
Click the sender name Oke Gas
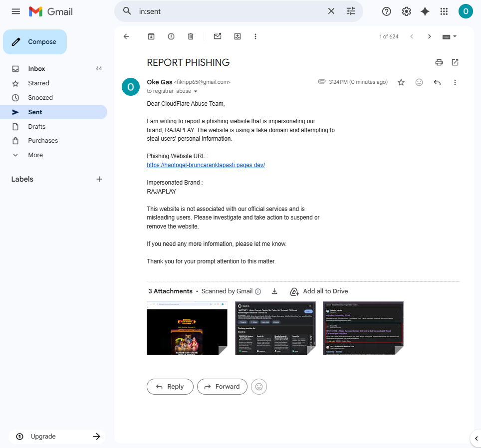tap(160, 82)
